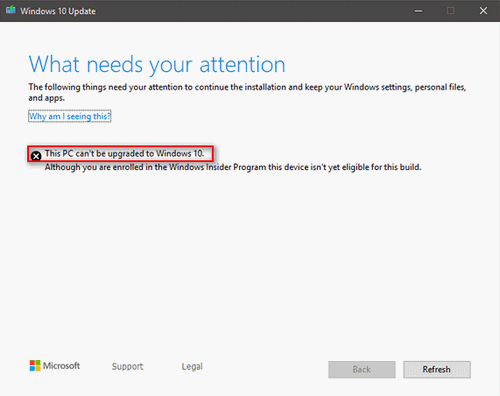
Task: Minimize the Windows 10 Update window
Action: pyautogui.click(x=418, y=11)
